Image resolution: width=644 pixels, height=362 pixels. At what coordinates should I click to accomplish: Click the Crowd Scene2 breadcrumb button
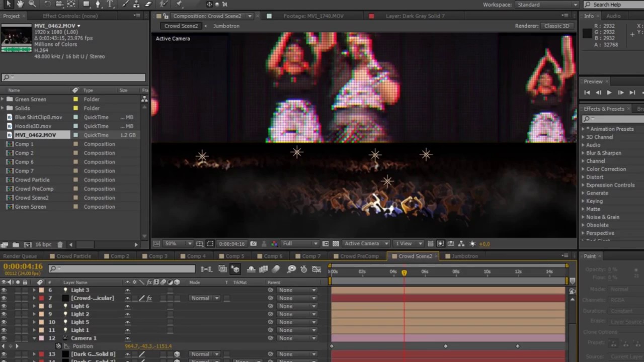pyautogui.click(x=181, y=26)
